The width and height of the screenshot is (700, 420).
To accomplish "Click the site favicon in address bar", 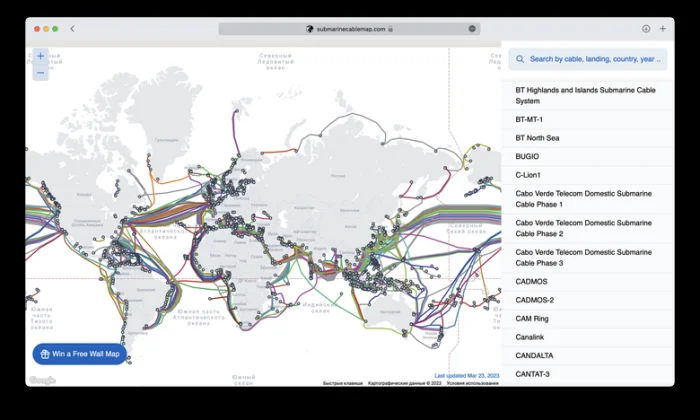I will coord(309,29).
